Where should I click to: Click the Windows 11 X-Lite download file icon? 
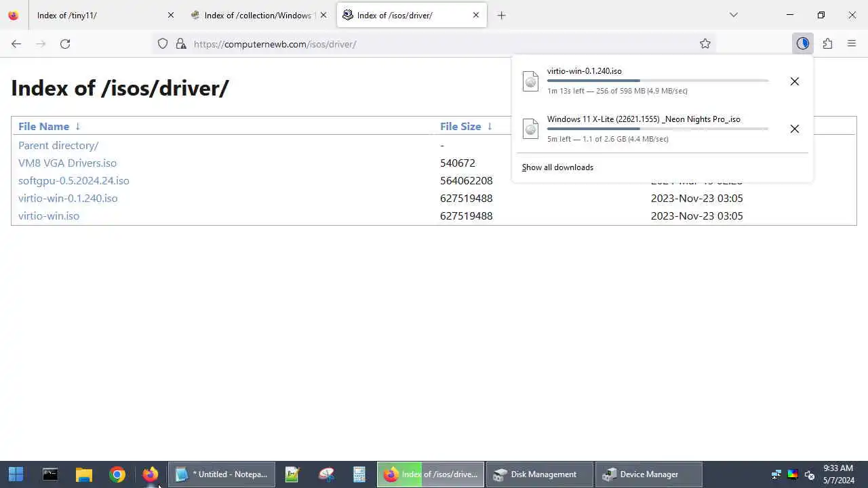[530, 129]
